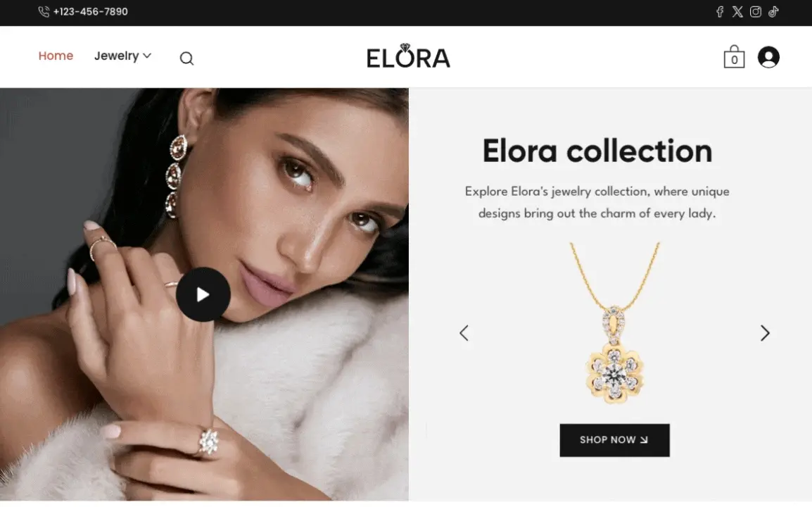
Task: Click the phone icon in top bar
Action: tap(44, 11)
